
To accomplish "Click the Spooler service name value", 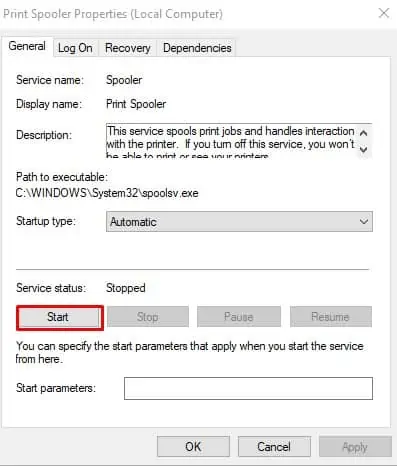I will click(x=124, y=80).
